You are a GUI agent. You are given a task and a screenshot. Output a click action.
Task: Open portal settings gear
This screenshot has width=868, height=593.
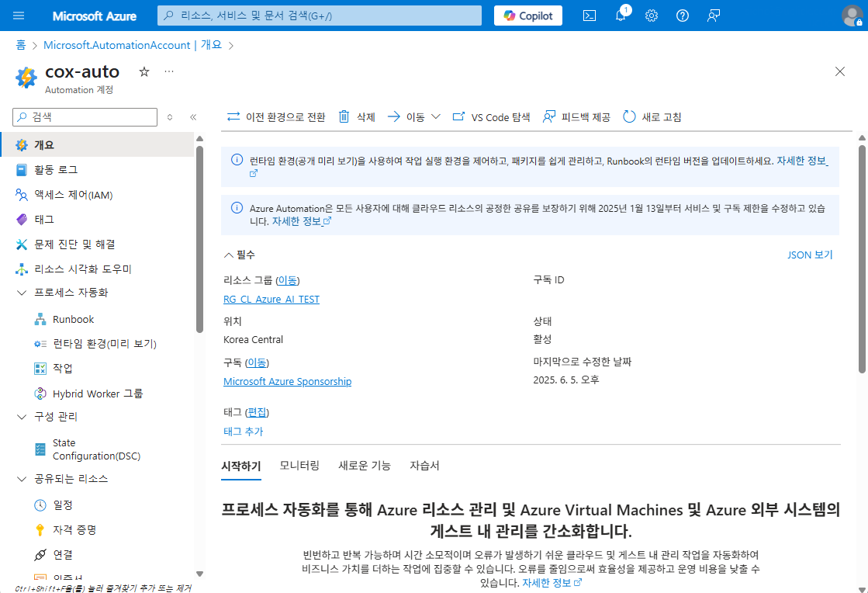(652, 16)
